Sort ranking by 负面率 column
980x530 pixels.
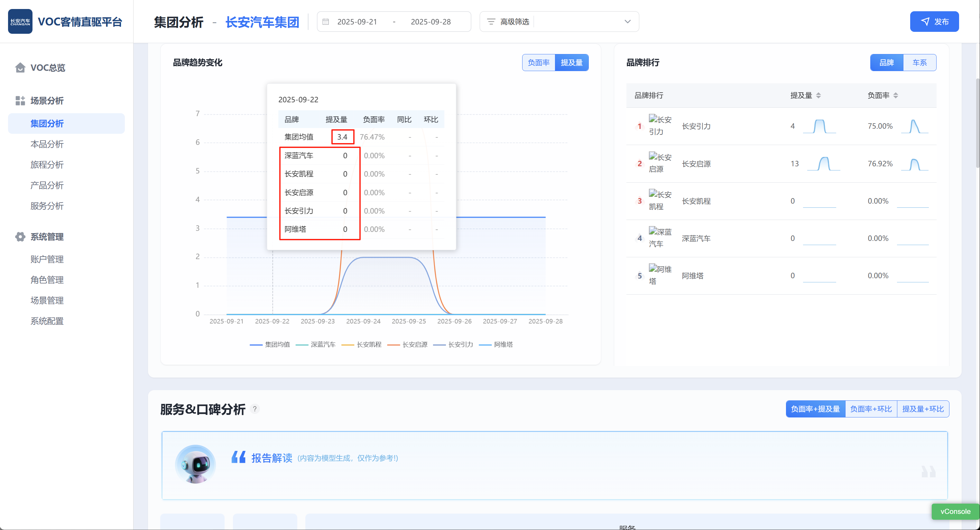[895, 96]
